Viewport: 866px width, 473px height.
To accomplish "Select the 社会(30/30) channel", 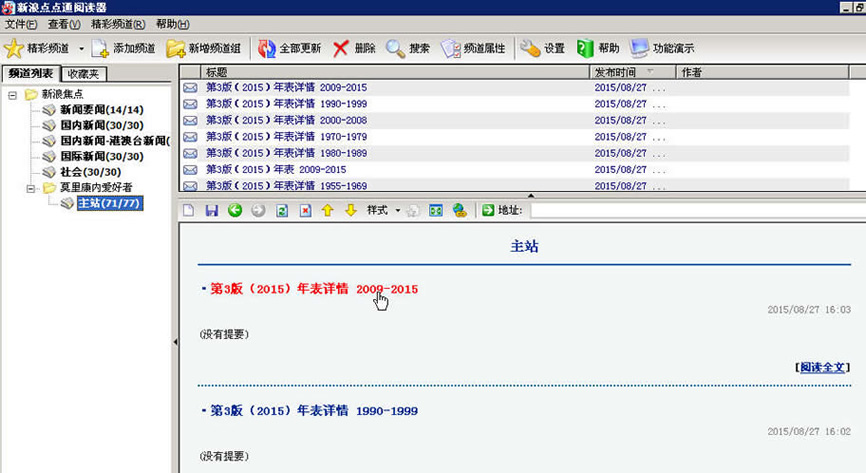I will pyautogui.click(x=91, y=172).
